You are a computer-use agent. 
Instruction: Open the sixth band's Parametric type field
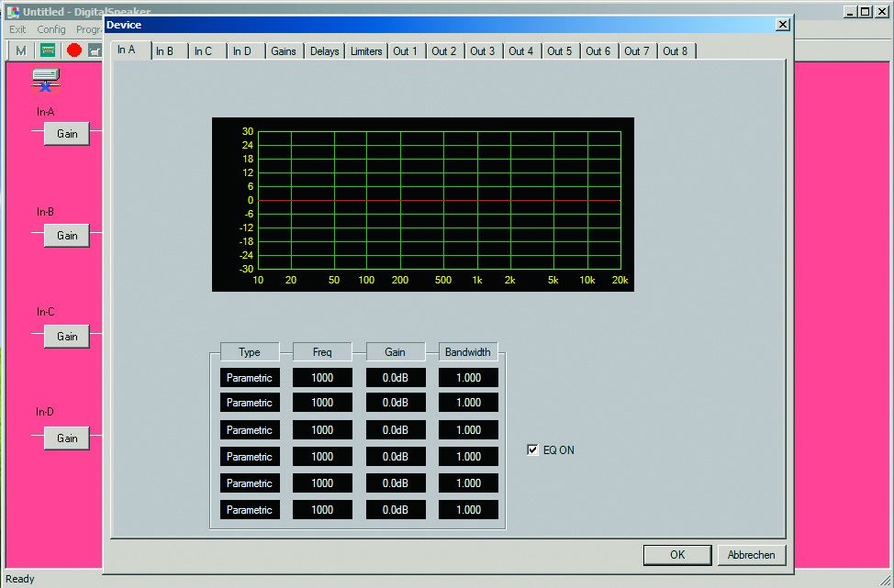(x=250, y=510)
